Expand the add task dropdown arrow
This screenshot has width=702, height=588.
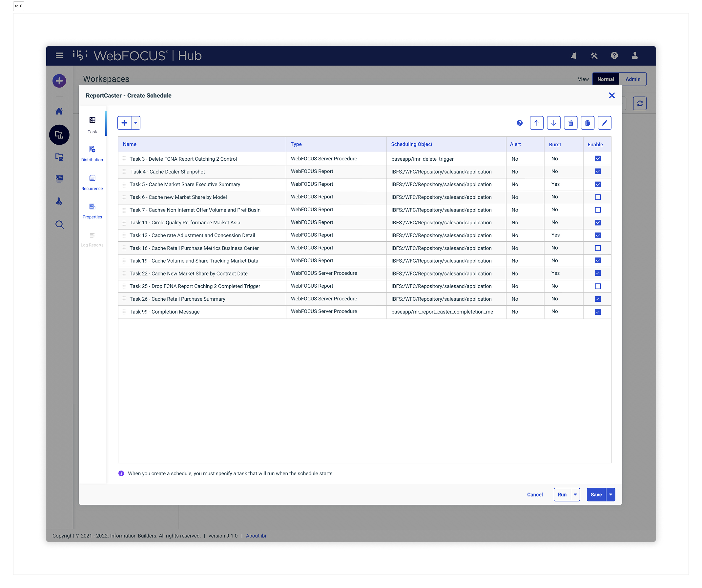136,123
